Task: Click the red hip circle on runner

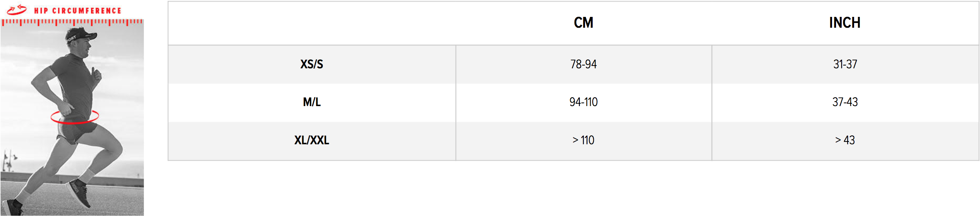Action: [x=75, y=117]
